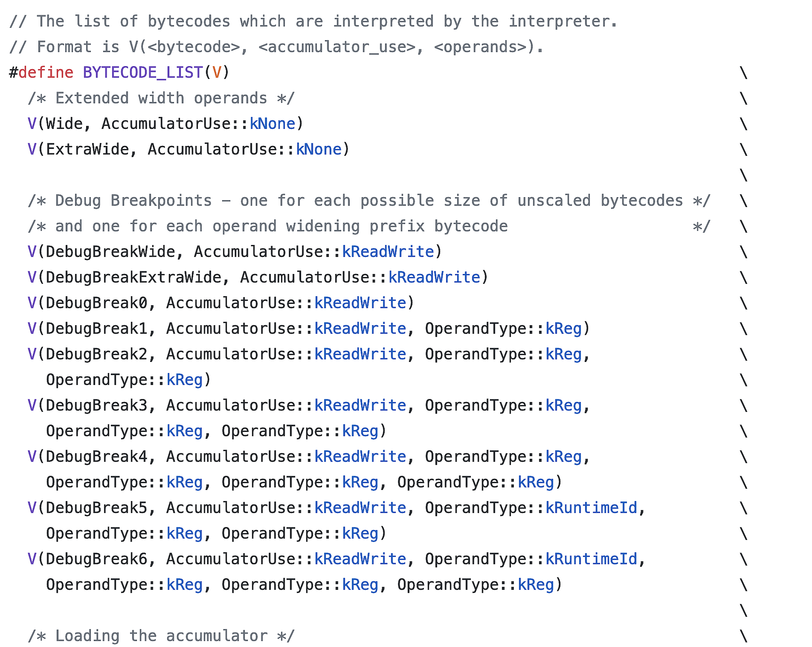Click kReg on the DebugBreak1 line
This screenshot has width=812, height=647.
563,329
